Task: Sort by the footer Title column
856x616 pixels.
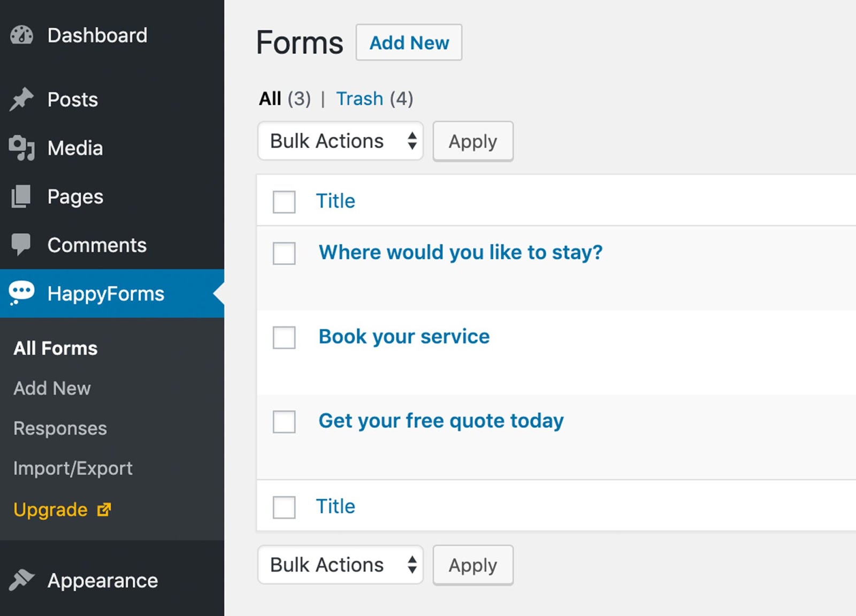Action: point(335,506)
